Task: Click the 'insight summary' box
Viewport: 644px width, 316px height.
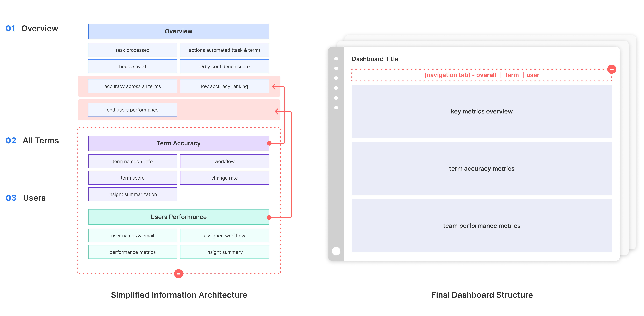Action: click(x=224, y=252)
